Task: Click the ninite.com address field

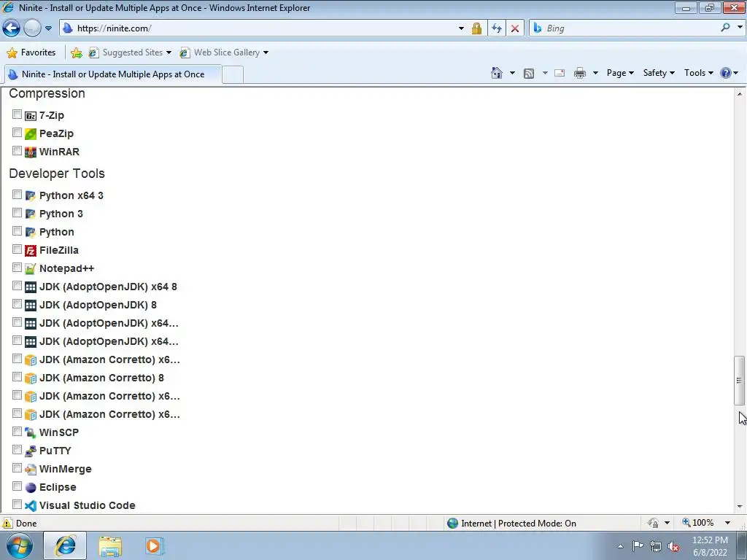Action: pyautogui.click(x=264, y=28)
